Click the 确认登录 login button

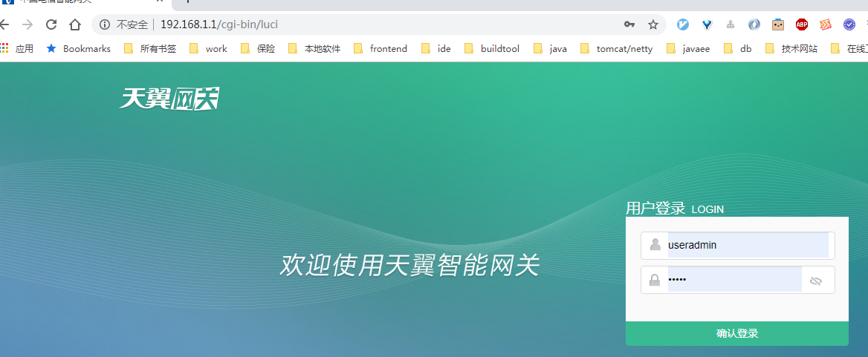click(x=736, y=333)
